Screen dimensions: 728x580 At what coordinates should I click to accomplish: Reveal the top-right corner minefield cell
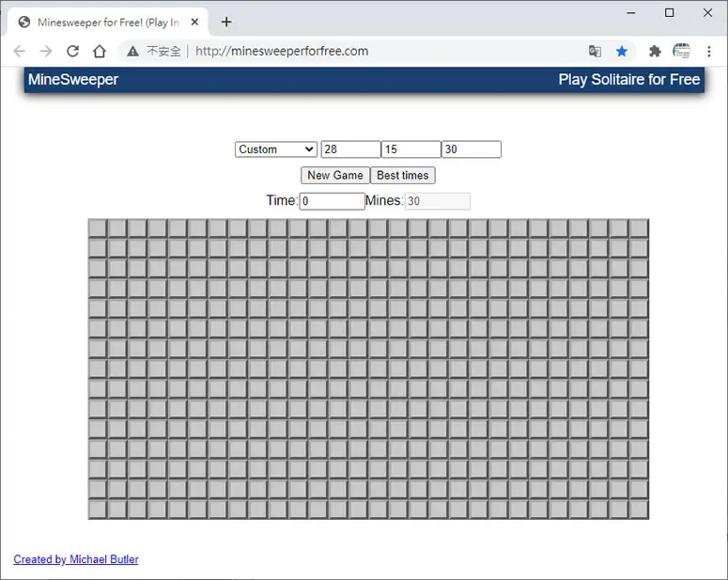pyautogui.click(x=640, y=228)
